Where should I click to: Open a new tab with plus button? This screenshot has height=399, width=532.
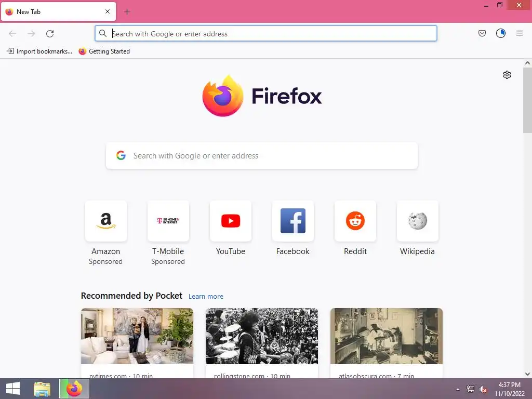pos(127,12)
